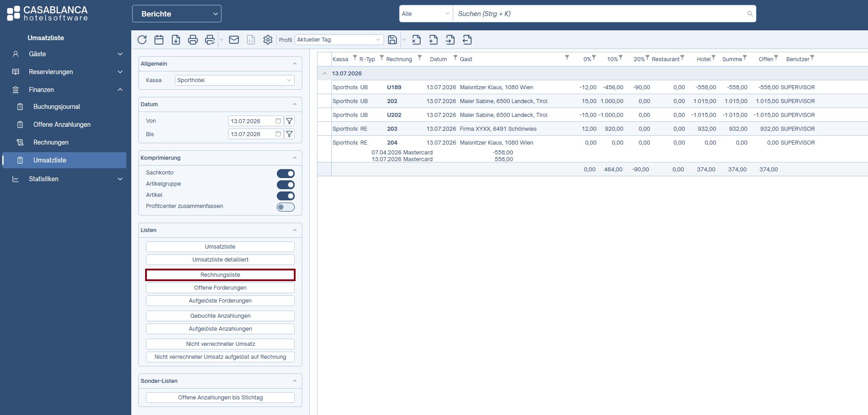
Task: Click the Excel export document icon
Action: tap(416, 40)
